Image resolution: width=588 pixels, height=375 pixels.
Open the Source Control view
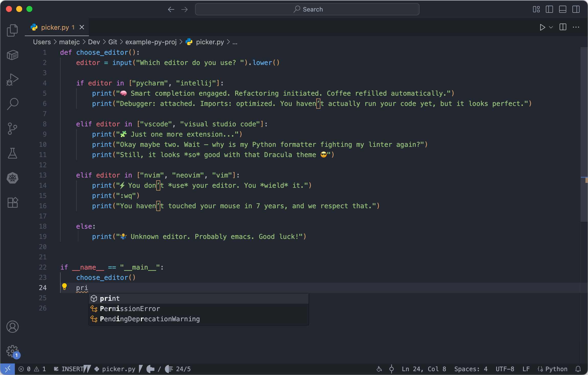point(12,129)
